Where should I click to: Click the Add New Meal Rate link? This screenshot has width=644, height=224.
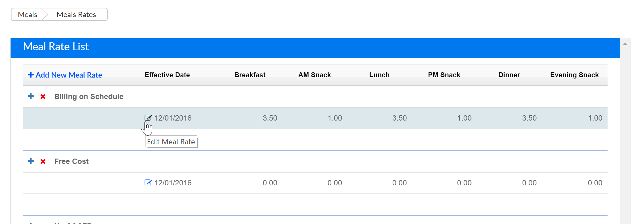point(65,75)
